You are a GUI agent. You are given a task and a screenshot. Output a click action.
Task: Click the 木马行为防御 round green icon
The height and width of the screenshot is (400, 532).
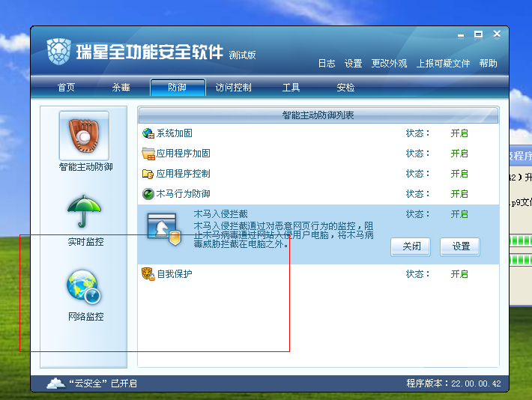(148, 194)
